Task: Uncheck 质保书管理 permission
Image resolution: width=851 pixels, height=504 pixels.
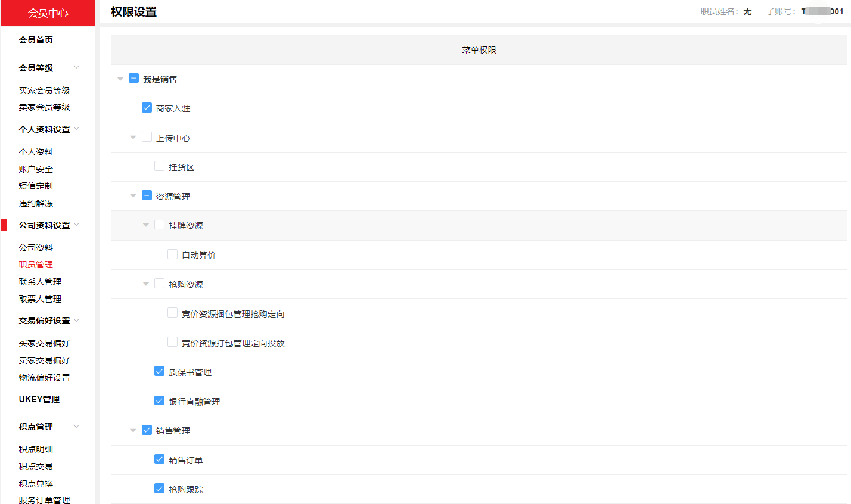Action: [159, 371]
